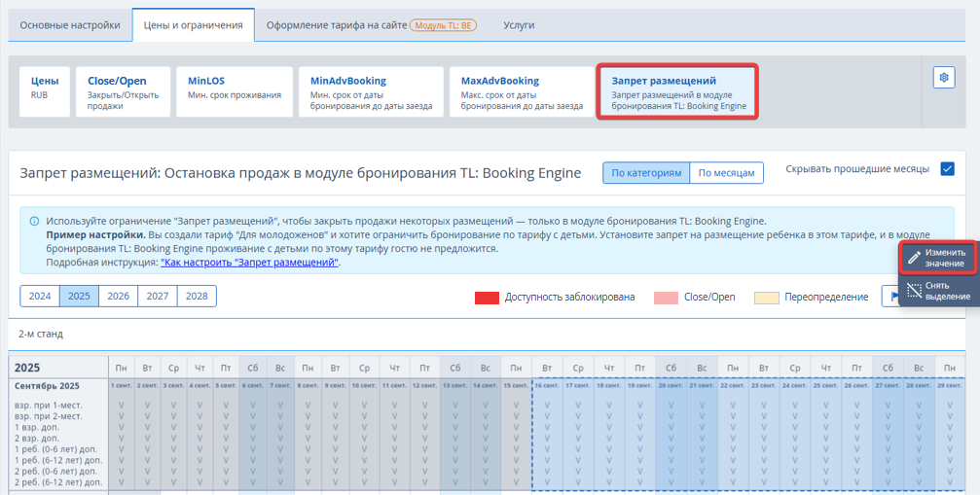Uncheck the Скрывать прошедшие месяцы checkbox
The image size is (980, 495).
tap(947, 169)
